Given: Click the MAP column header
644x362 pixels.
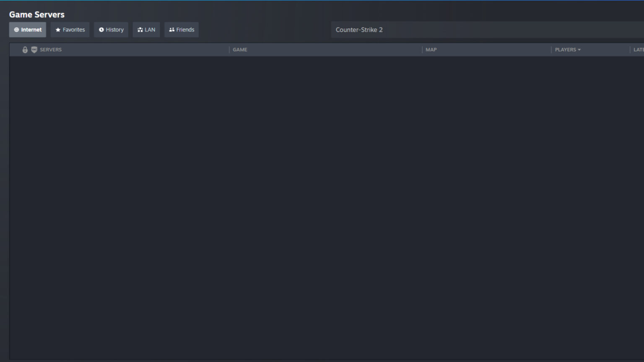Looking at the screenshot, I should [x=431, y=49].
